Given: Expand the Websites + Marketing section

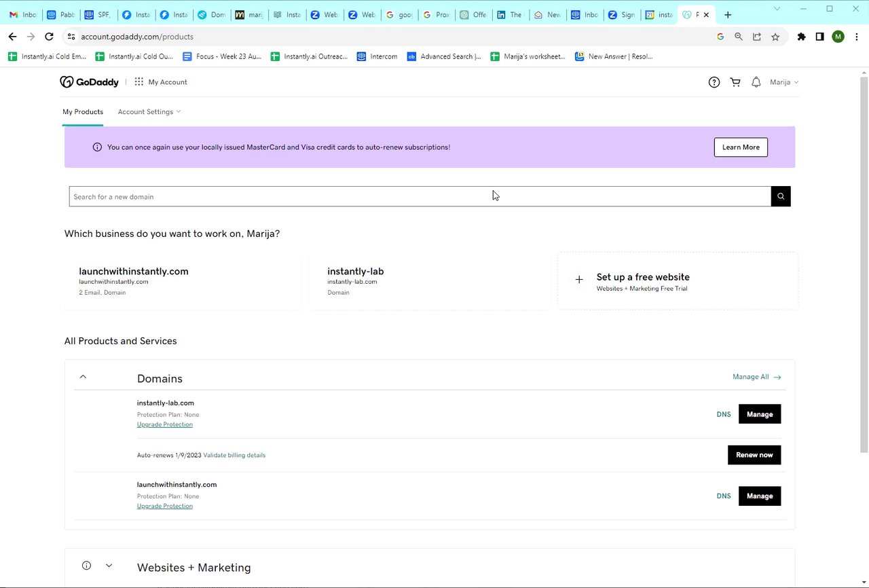Looking at the screenshot, I should pos(109,566).
